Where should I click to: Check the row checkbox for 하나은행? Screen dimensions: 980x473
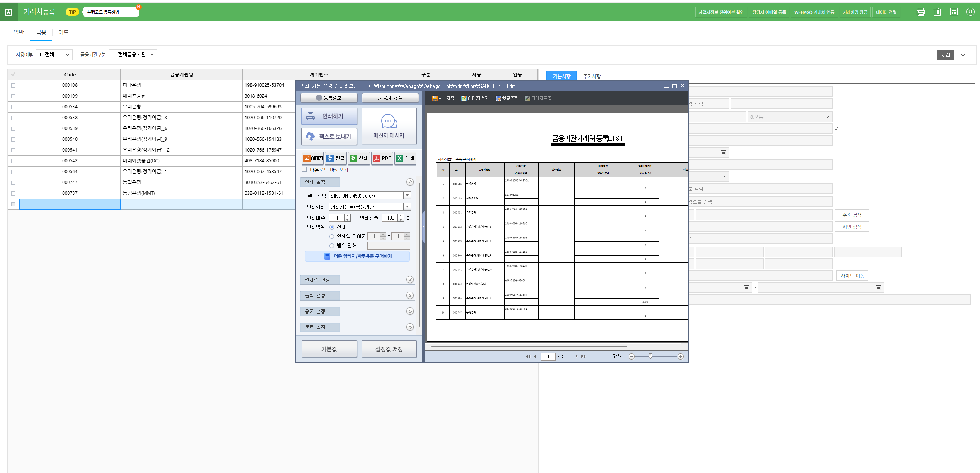[x=14, y=85]
